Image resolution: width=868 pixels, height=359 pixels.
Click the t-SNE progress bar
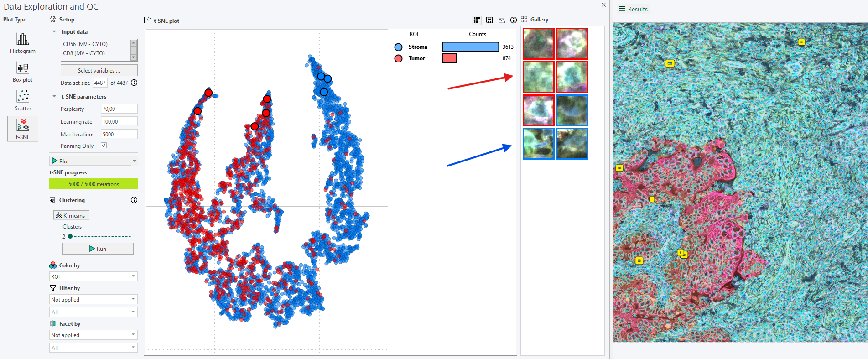click(94, 184)
